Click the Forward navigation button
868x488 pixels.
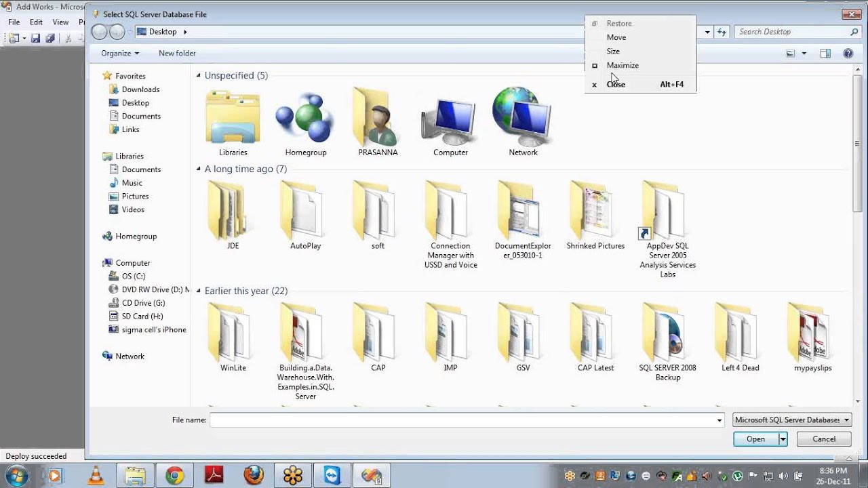(117, 32)
